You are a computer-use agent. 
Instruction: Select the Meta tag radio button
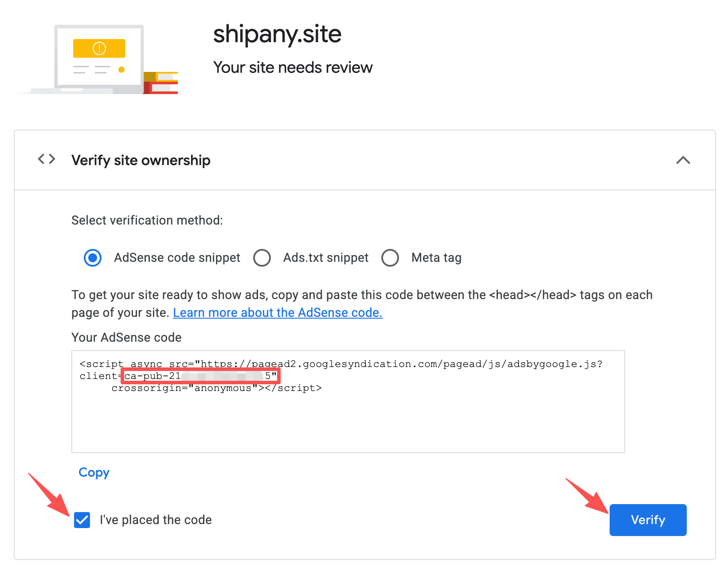point(390,258)
